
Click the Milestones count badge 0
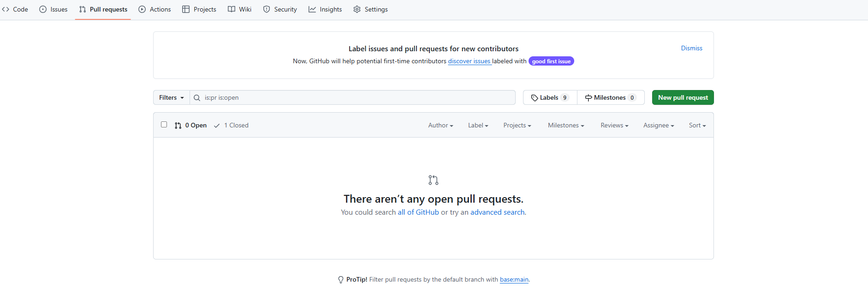[x=632, y=97]
